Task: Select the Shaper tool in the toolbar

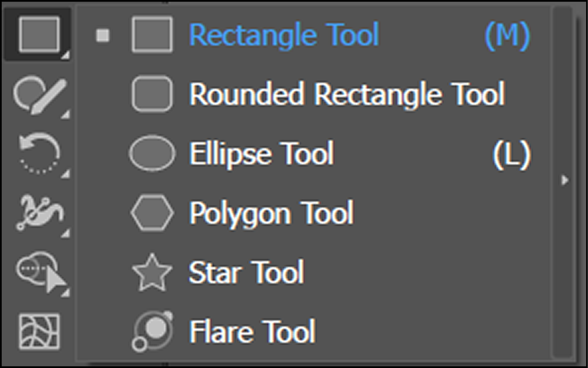Action: pos(39,95)
